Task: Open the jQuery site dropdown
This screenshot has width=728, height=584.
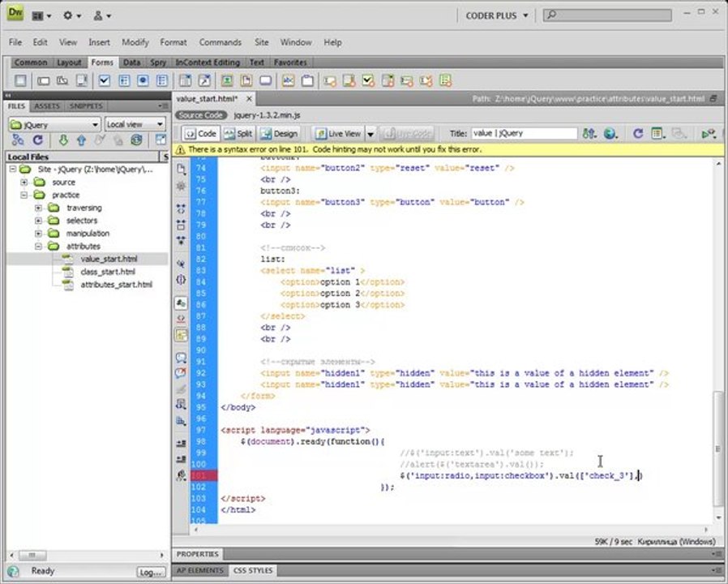Action: click(x=54, y=125)
